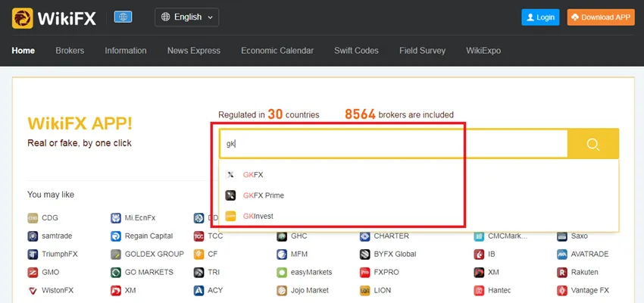Screen dimensions: 644x303
Task: Click the TRI broker icon
Action: 199,272
